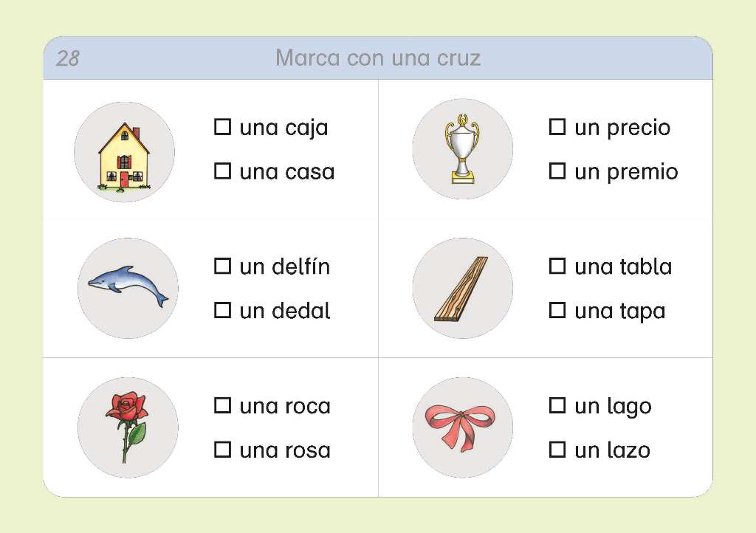Check the una tabla box
This screenshot has width=756, height=533.
pyautogui.click(x=557, y=266)
